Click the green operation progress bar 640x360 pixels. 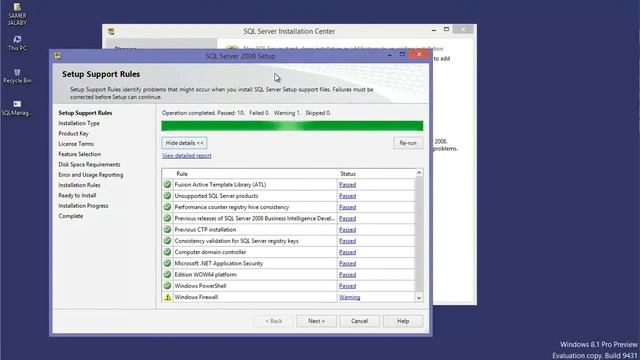292,126
